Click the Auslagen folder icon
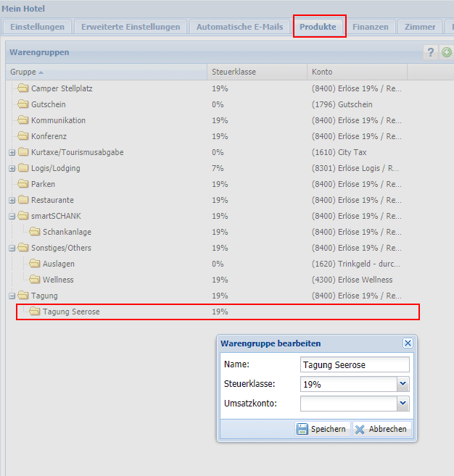454x476 pixels. (x=35, y=264)
